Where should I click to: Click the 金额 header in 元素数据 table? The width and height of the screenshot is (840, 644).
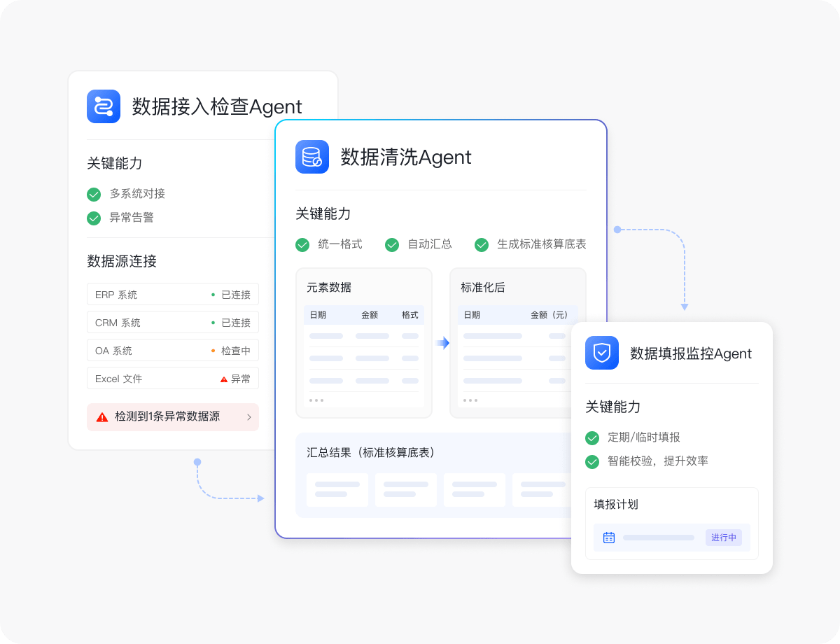(370, 315)
